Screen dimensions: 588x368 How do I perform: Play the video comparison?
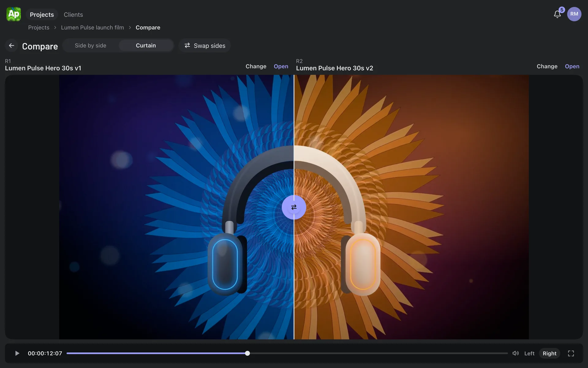pos(17,353)
